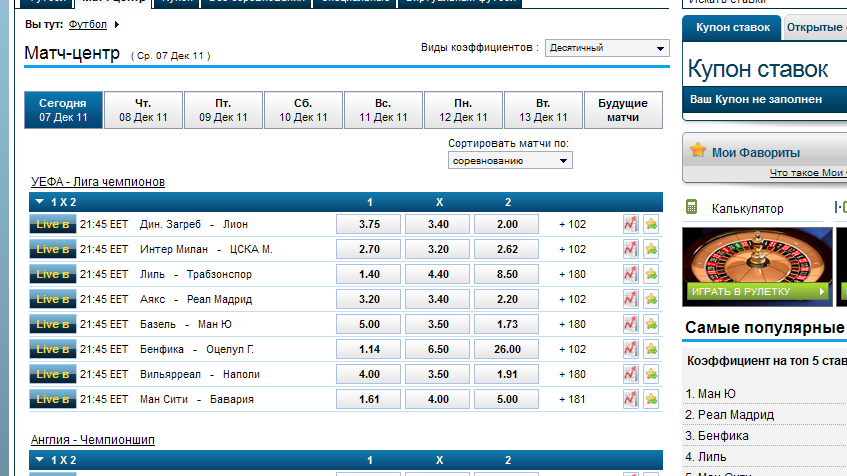The width and height of the screenshot is (847, 476).
Task: Open the Будущие матчи tab
Action: tap(623, 110)
